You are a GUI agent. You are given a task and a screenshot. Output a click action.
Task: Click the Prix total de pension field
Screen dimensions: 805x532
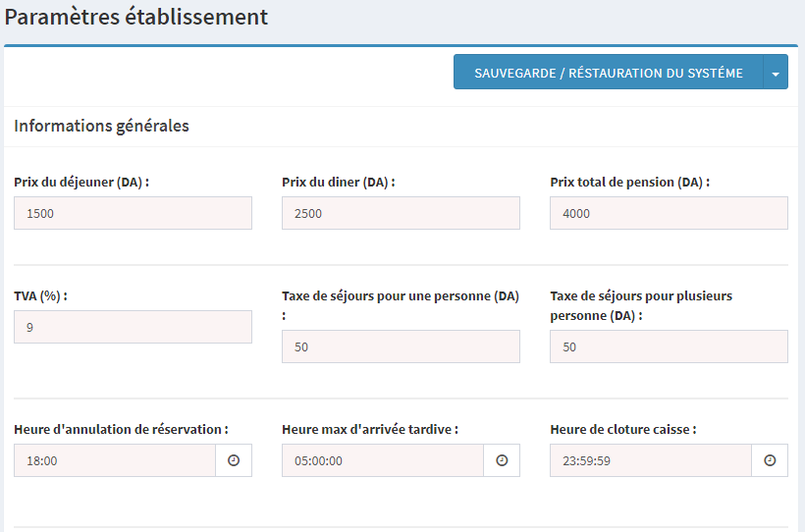click(669, 213)
